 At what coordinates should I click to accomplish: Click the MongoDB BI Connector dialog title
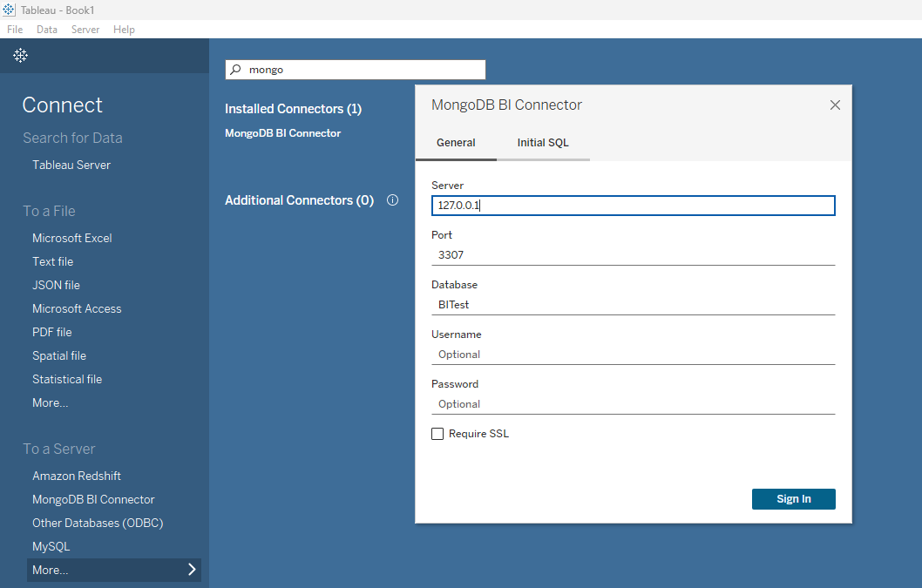click(x=507, y=105)
